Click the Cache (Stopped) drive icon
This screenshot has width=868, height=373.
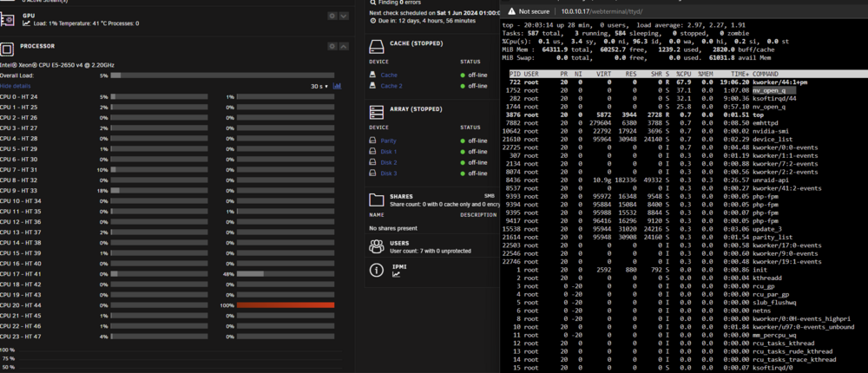(377, 47)
